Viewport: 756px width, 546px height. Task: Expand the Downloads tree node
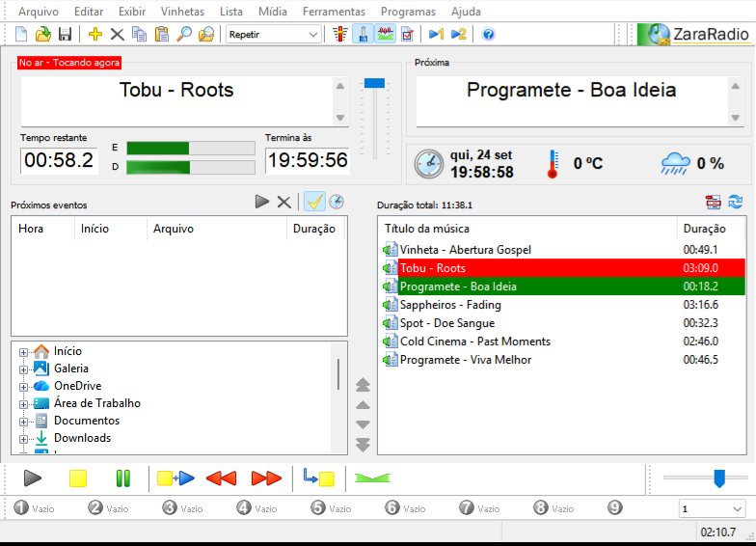[x=23, y=439]
